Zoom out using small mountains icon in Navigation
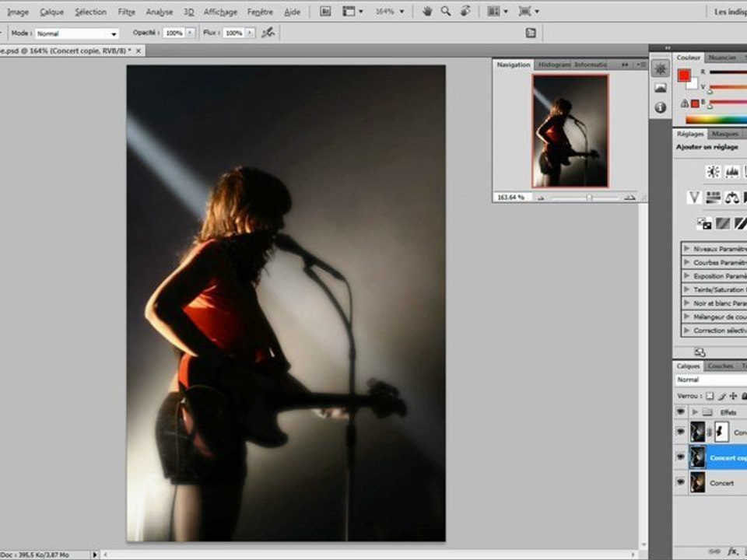The width and height of the screenshot is (747, 560). pos(542,198)
